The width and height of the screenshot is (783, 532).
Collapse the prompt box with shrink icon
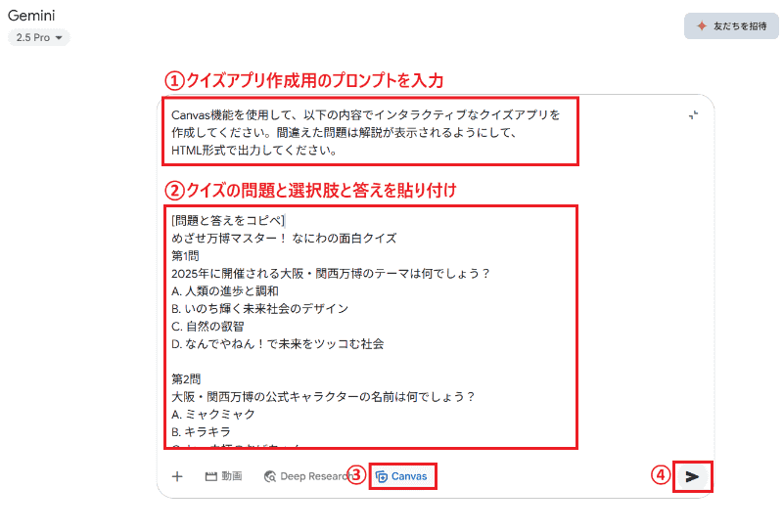(693, 115)
